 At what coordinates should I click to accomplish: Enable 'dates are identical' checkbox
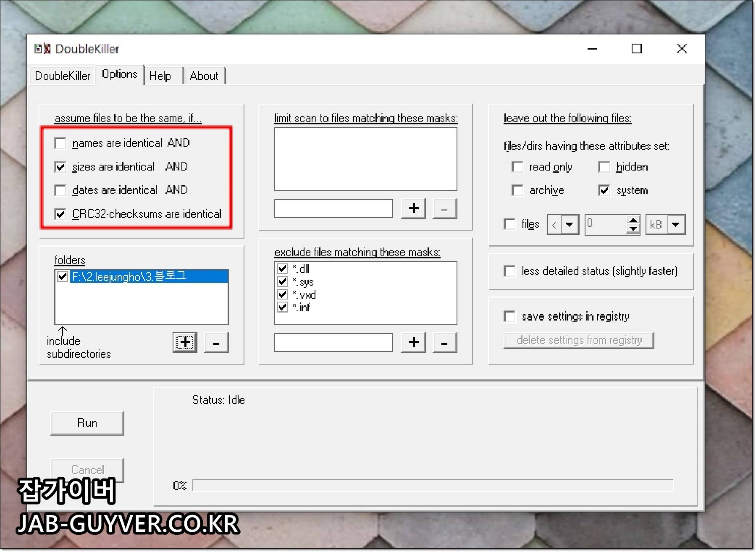60,190
